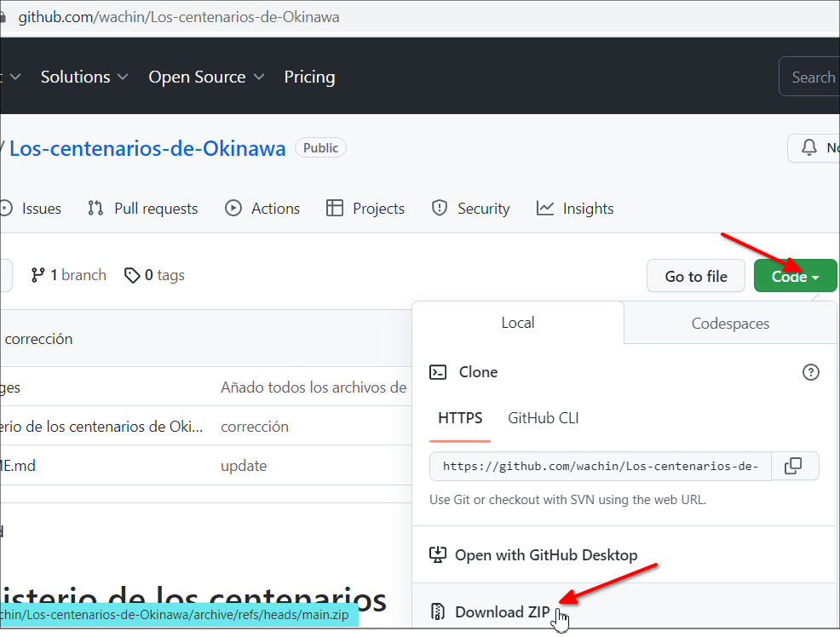Viewport: 840px width, 637px height.
Task: Choose Open with GitHub Desktop
Action: point(624,555)
